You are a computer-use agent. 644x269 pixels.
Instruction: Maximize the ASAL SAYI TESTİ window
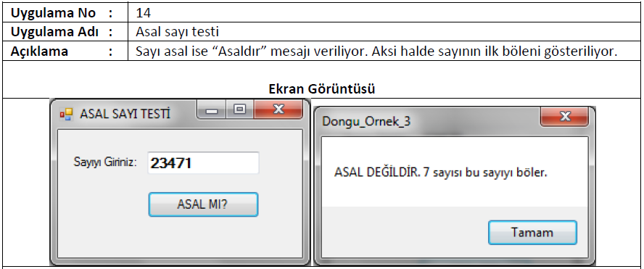pyautogui.click(x=239, y=109)
